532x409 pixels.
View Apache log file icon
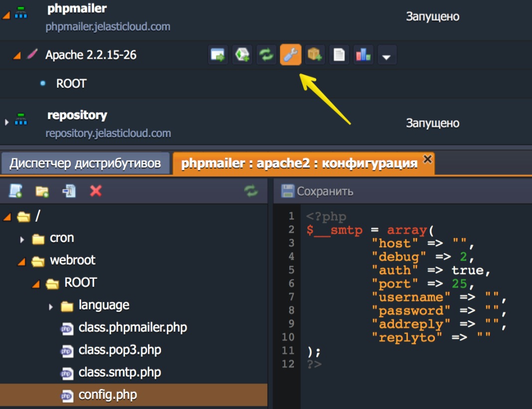tap(339, 55)
